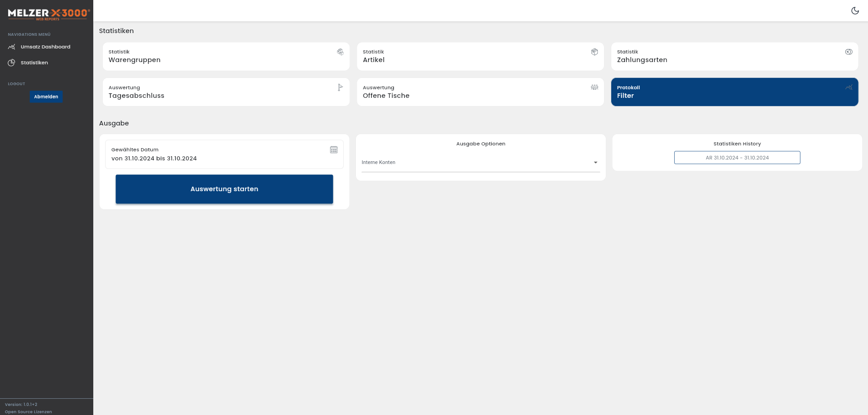Click the Abmelden button
The width and height of the screenshot is (868, 415).
click(46, 97)
